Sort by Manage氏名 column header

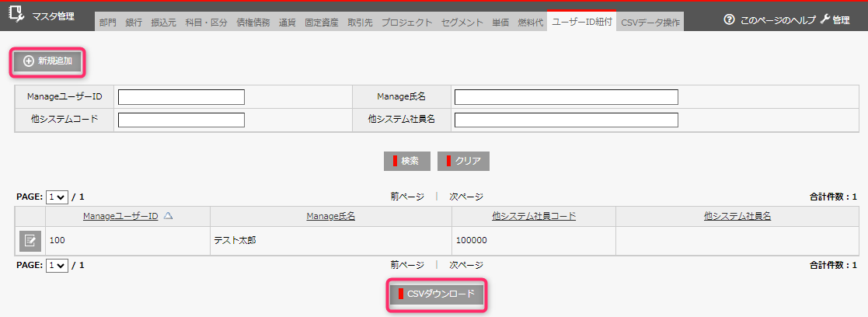point(331,216)
